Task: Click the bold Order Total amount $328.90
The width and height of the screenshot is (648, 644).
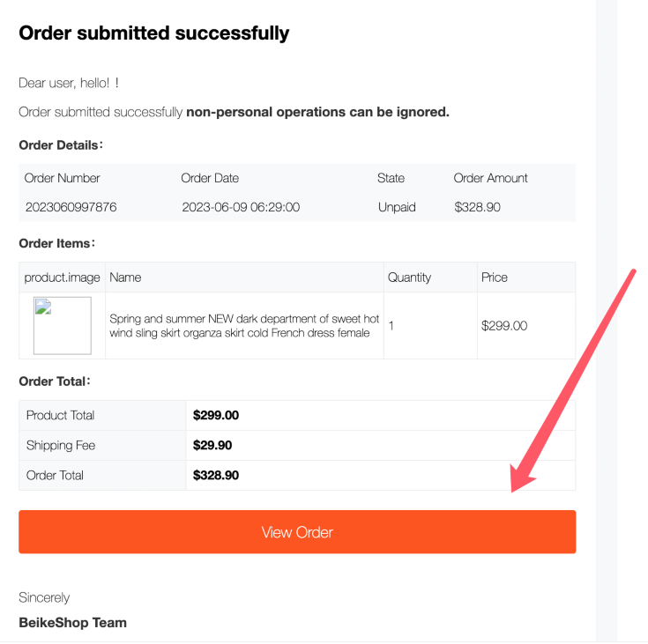Action: coord(216,476)
